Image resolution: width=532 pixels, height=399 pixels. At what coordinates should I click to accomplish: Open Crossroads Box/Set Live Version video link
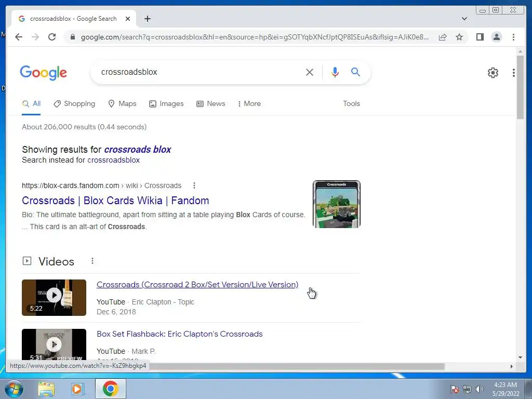tap(197, 284)
